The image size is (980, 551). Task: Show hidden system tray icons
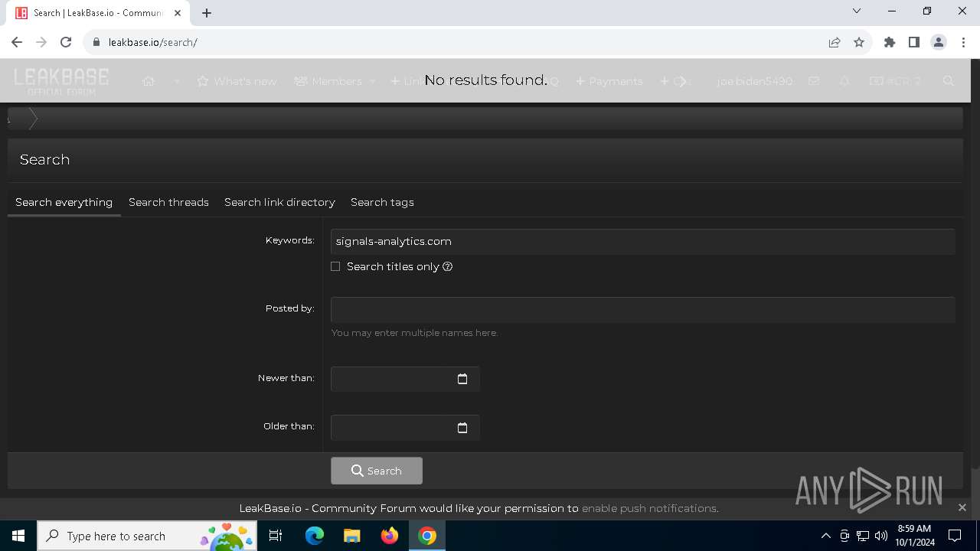[826, 536]
